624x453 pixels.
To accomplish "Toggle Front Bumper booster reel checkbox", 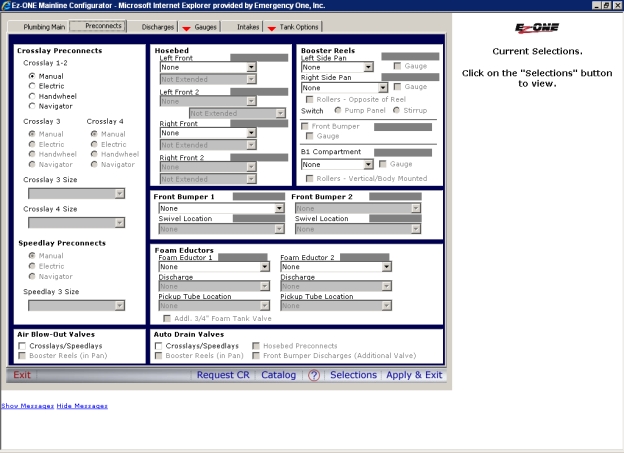I will 305,126.
